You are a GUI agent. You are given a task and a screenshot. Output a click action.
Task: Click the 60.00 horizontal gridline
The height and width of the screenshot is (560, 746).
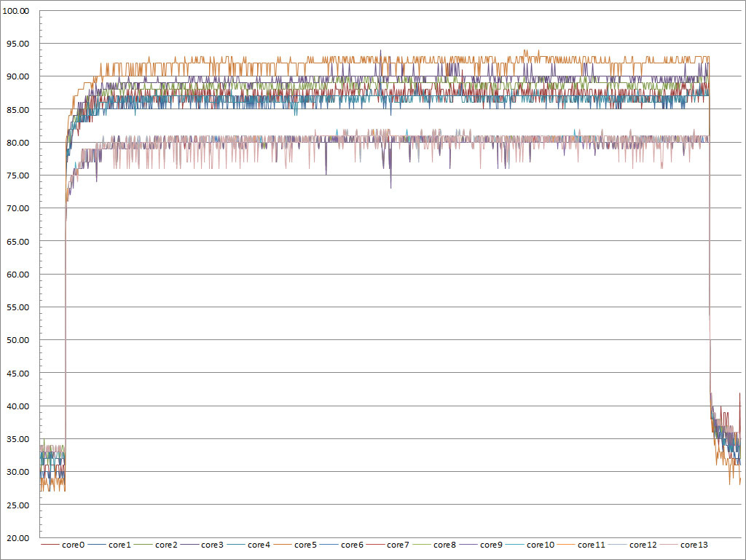(390, 274)
